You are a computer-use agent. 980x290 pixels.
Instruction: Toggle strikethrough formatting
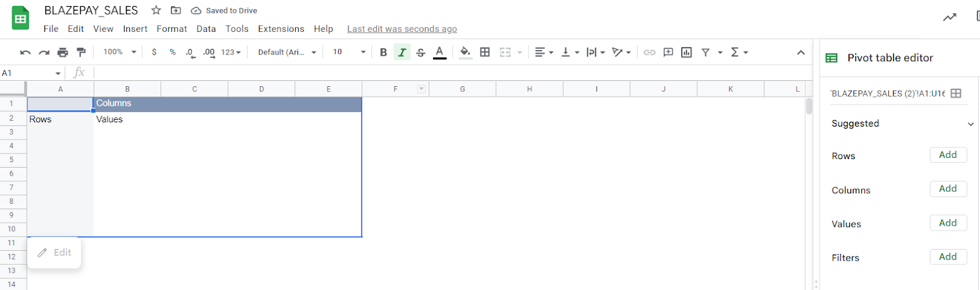tap(421, 53)
